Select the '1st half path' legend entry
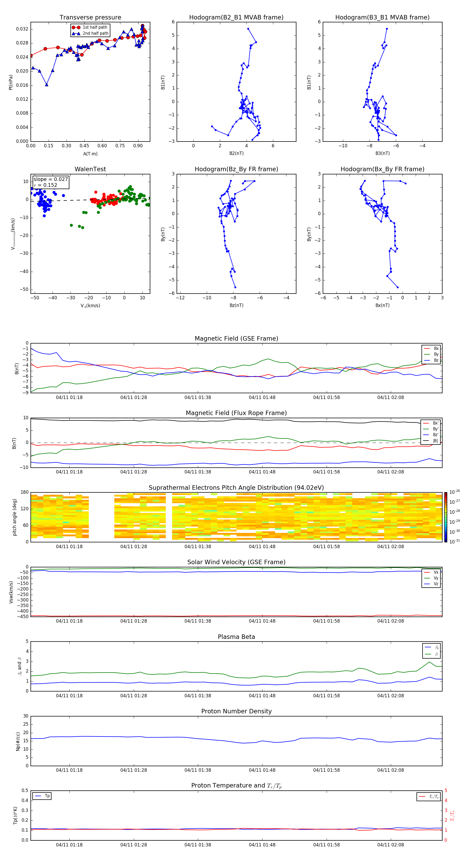473x868 pixels. pos(90,27)
